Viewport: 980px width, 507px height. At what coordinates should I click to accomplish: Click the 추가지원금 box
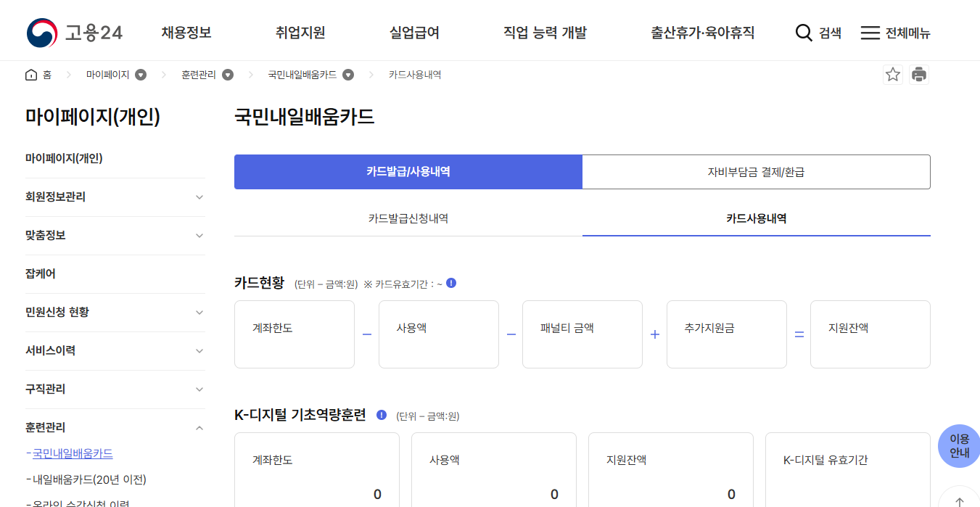pyautogui.click(x=727, y=334)
